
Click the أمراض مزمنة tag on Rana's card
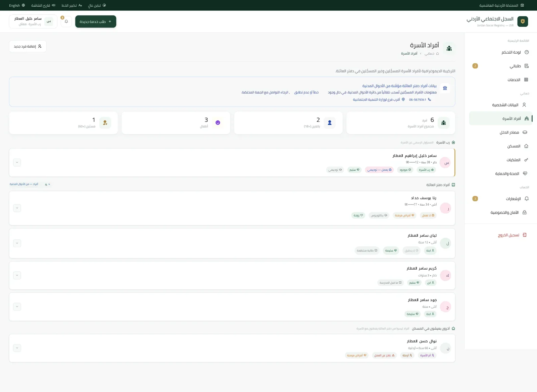[x=404, y=215]
